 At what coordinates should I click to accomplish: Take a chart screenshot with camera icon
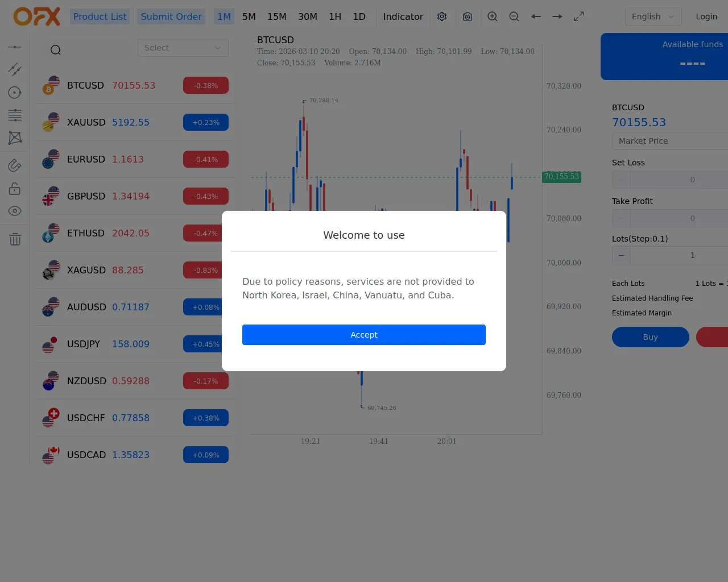tap(468, 16)
